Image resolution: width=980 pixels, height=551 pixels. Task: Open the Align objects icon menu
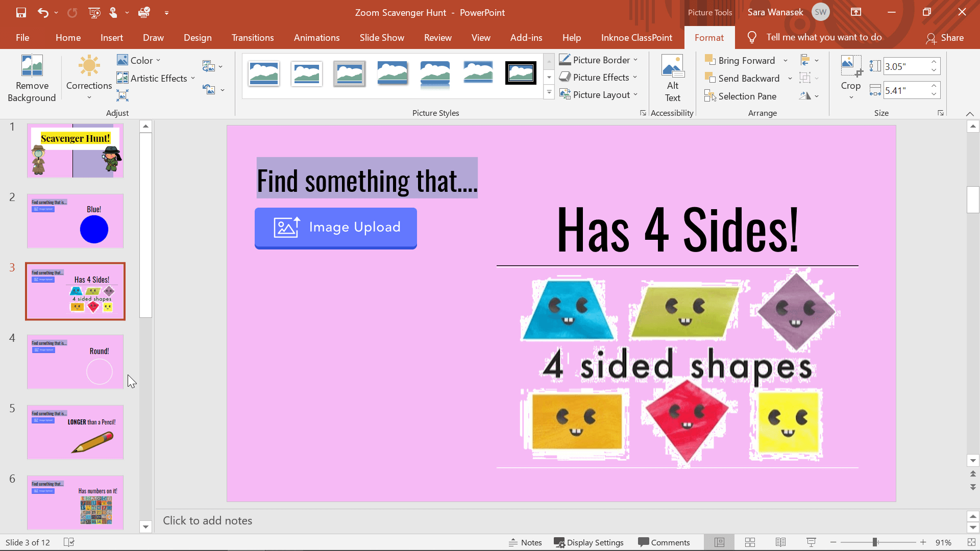809,60
